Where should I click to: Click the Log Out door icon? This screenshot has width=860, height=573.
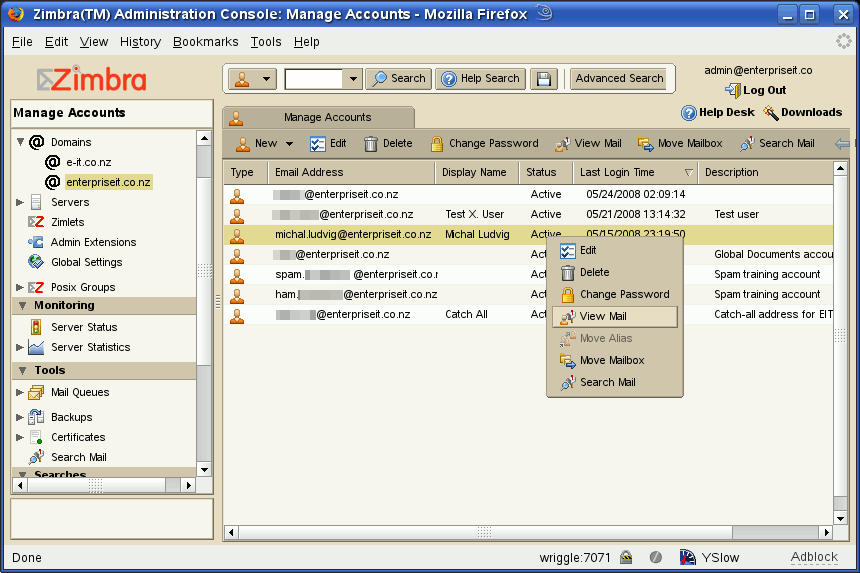[733, 90]
